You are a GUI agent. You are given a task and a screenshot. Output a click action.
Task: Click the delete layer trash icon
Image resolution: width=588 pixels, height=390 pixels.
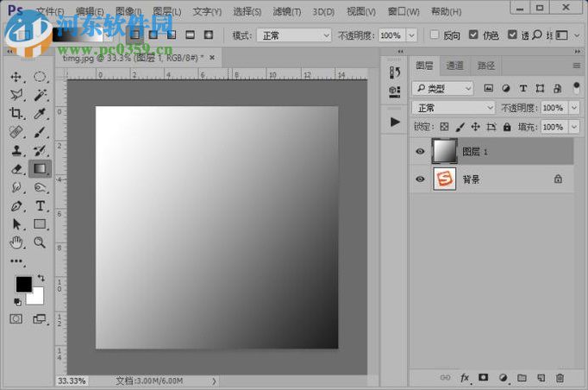tap(560, 378)
